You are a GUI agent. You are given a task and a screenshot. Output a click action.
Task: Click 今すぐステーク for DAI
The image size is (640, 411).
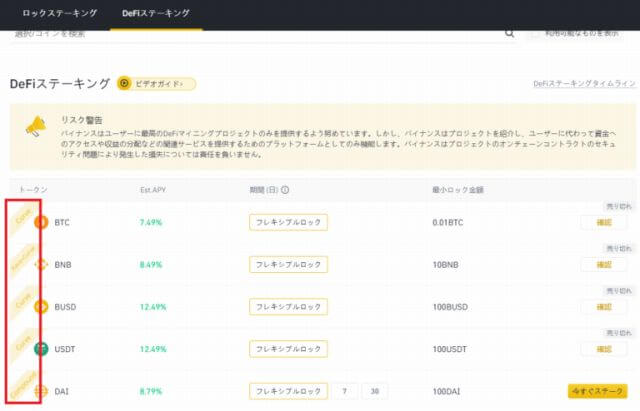click(x=598, y=391)
